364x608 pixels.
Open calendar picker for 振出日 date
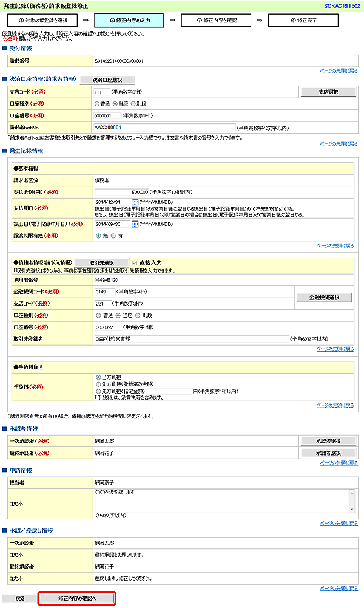pos(135,224)
